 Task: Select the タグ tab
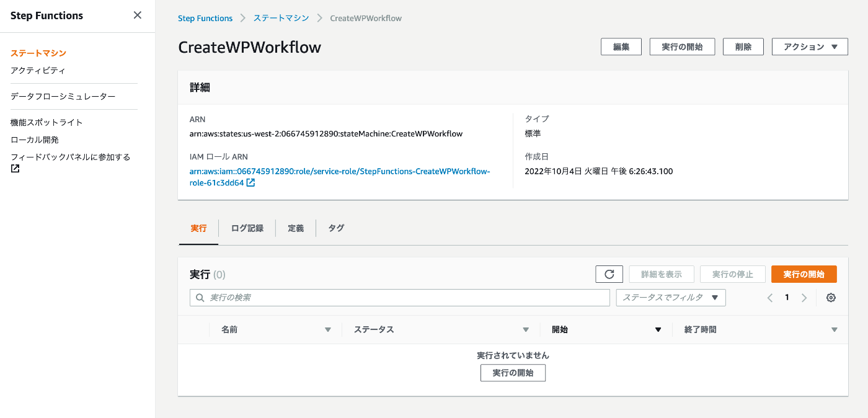(336, 228)
